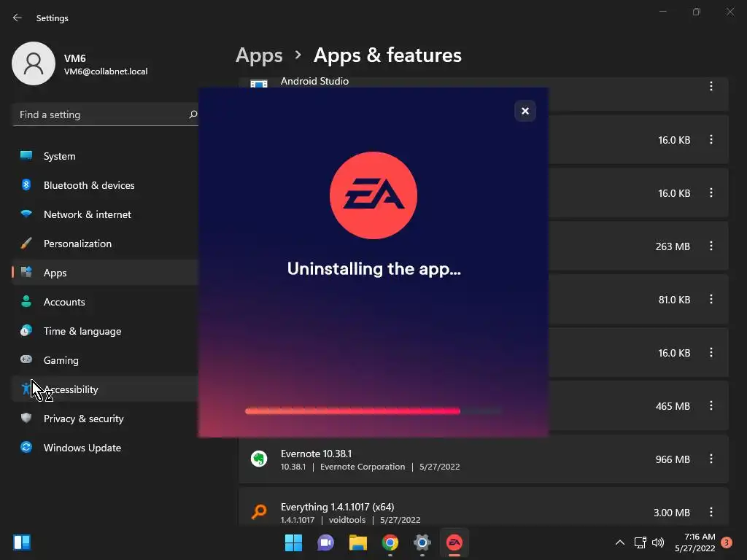Select Evernote 10.38.1 app name
Image resolution: width=747 pixels, height=560 pixels.
317,454
